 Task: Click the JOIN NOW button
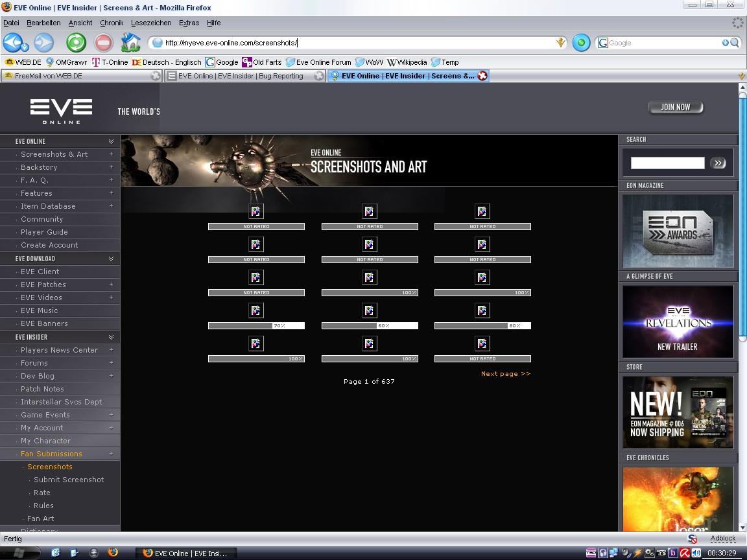point(676,107)
